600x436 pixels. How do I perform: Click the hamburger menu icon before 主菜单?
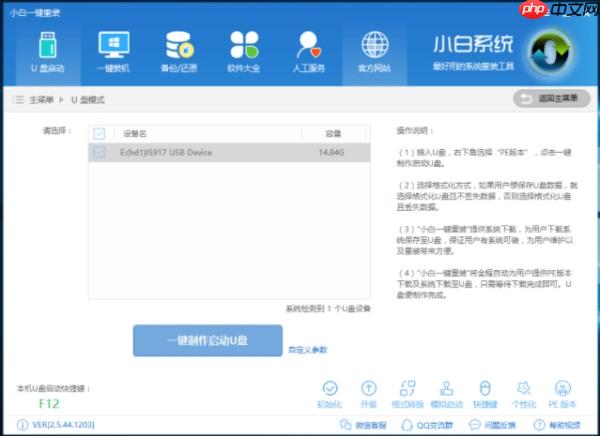click(x=18, y=100)
